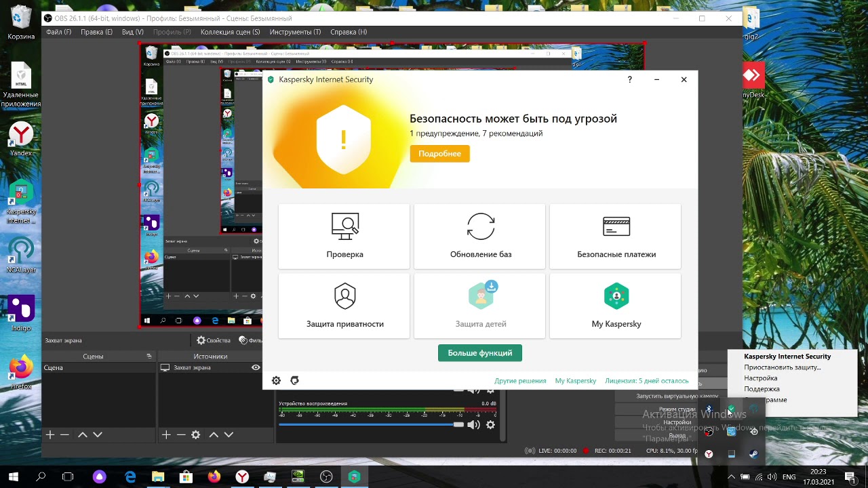868x488 pixels.
Task: Open the notification center icon
Action: pos(850,477)
